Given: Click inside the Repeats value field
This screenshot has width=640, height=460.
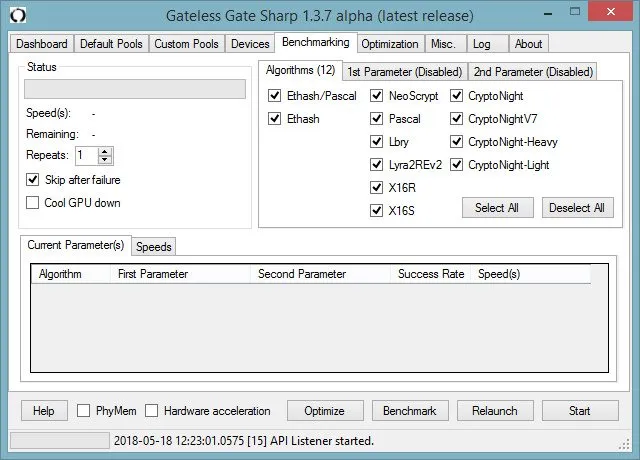Looking at the screenshot, I should (x=87, y=156).
